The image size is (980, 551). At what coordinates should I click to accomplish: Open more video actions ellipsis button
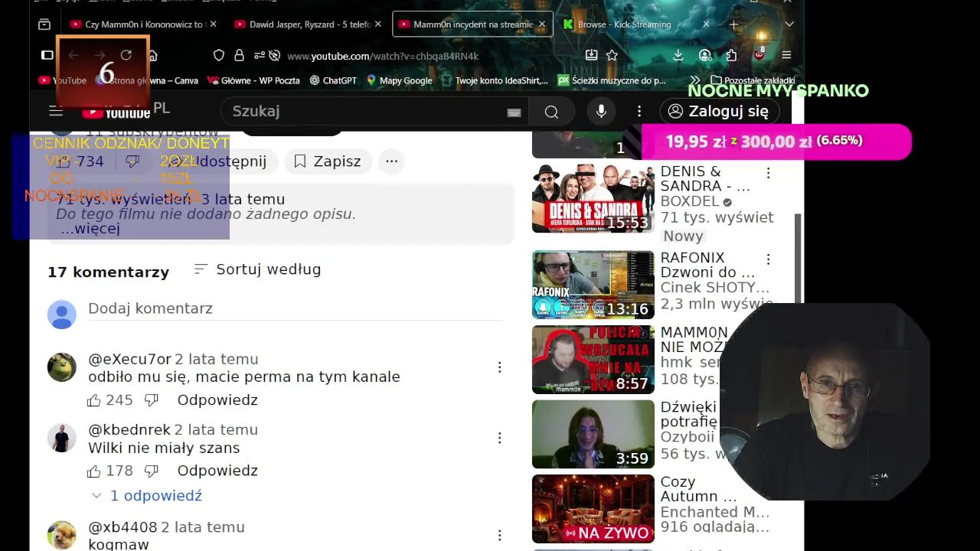tap(391, 161)
